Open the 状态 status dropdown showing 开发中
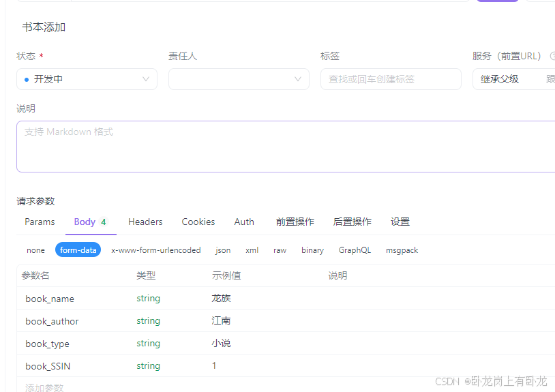This screenshot has width=555, height=392. point(87,79)
